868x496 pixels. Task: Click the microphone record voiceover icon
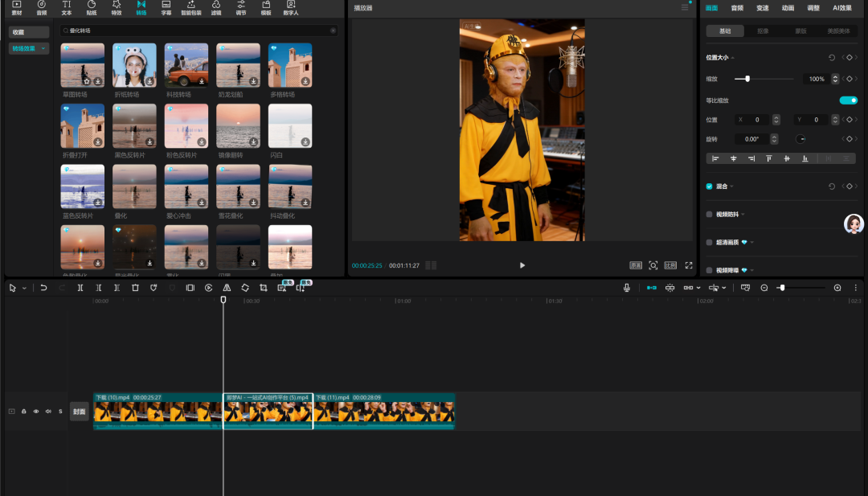tap(627, 288)
